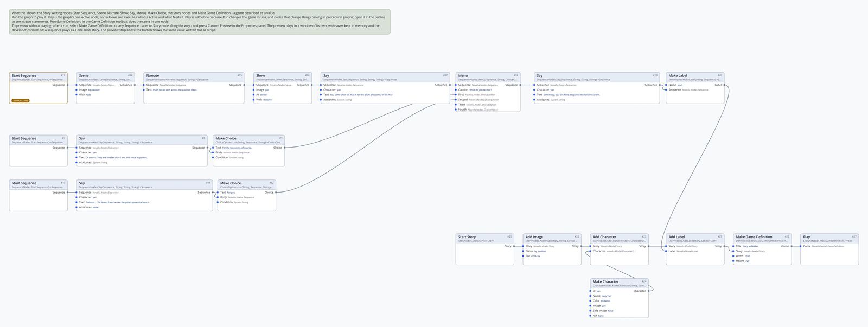
Task: Select Make Choice node #12 header
Action: tap(247, 184)
